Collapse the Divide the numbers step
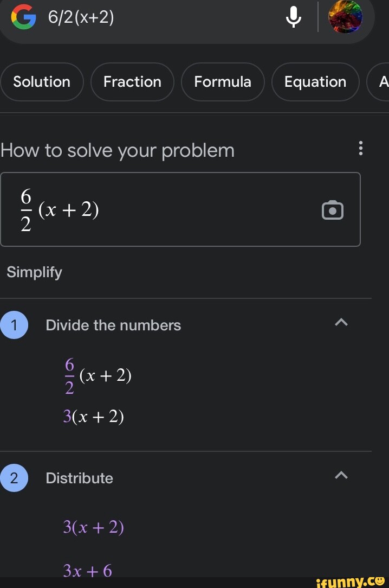389x588 pixels. [x=341, y=322]
